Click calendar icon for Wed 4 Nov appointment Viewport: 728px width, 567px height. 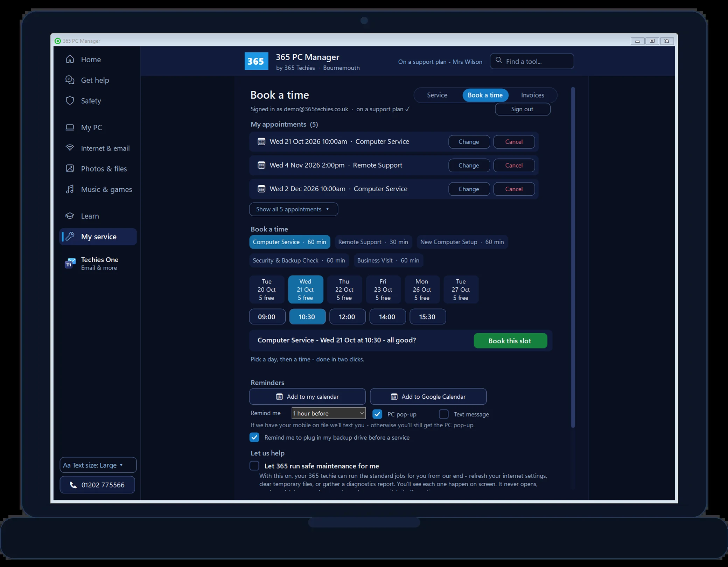click(261, 165)
